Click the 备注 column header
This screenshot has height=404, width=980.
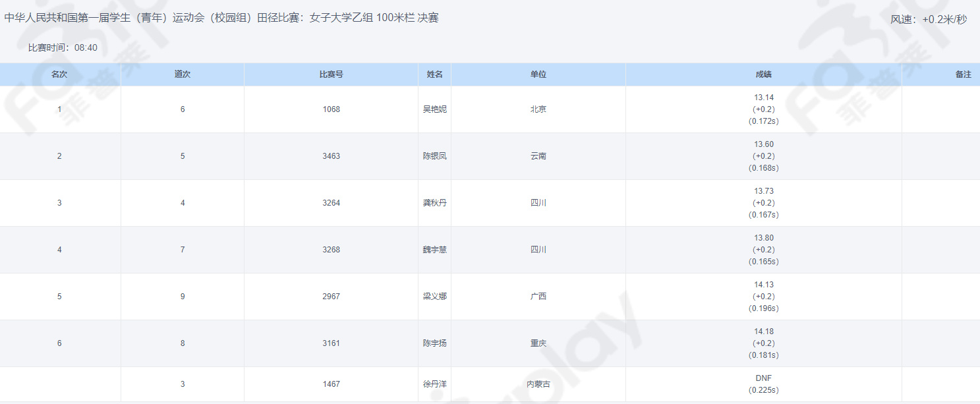tap(963, 74)
